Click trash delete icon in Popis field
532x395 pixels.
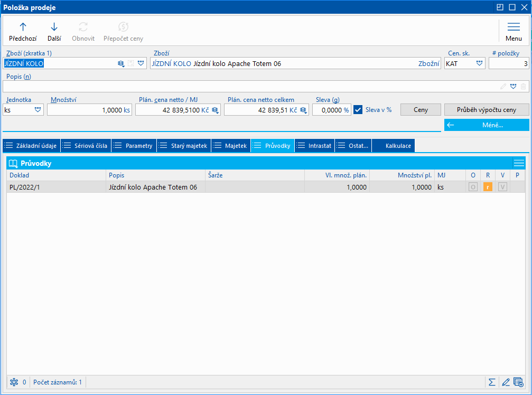tap(524, 87)
